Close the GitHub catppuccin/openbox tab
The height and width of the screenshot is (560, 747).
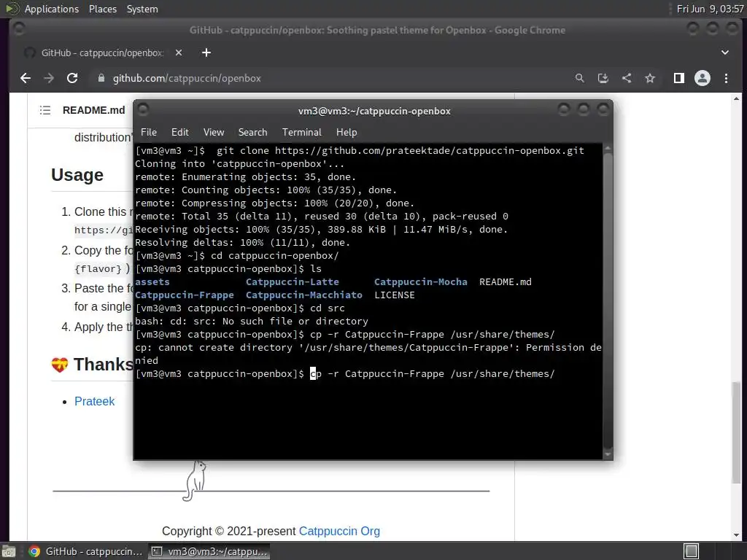pos(179,52)
